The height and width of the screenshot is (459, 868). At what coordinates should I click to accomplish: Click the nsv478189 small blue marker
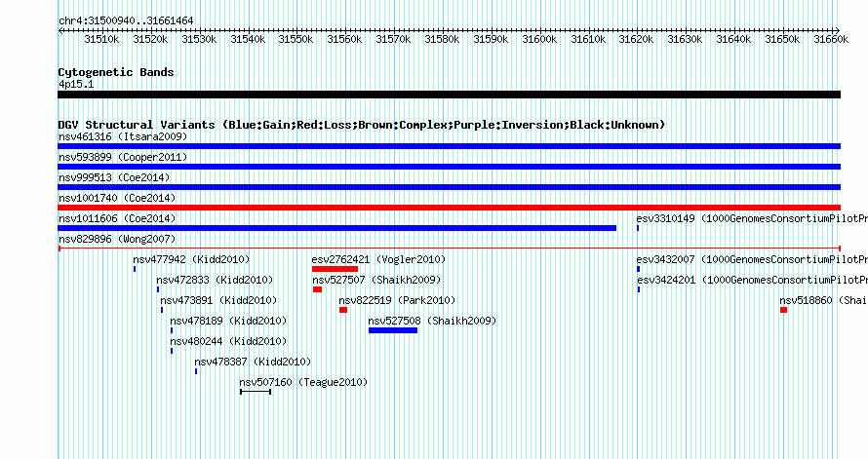click(x=172, y=330)
